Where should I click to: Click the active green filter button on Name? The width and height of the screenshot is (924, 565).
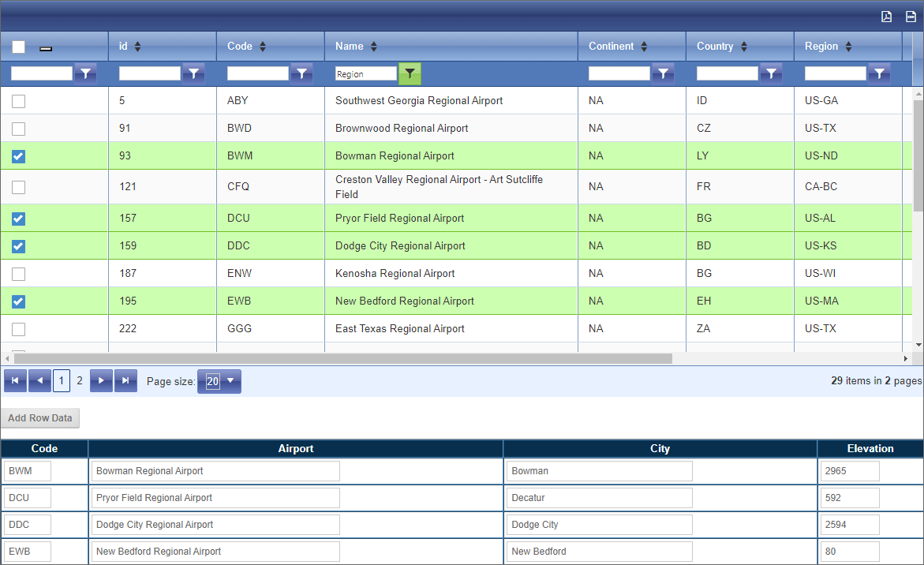[410, 73]
